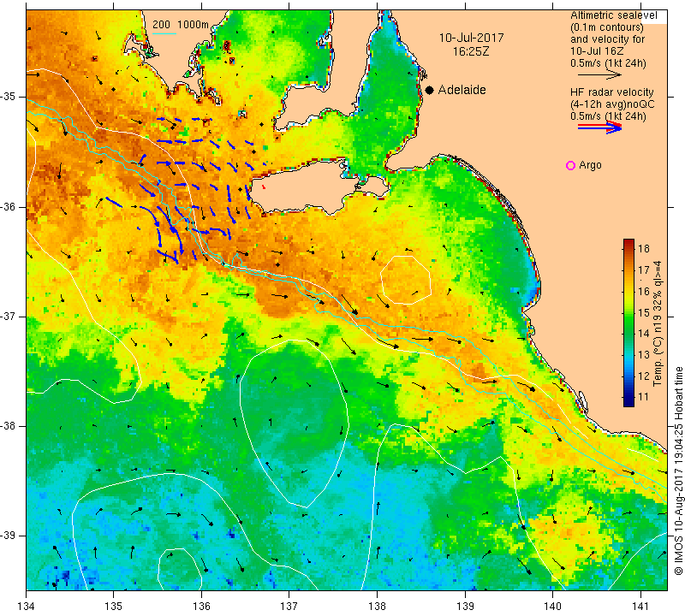Click the 11 value on temperature scale

(644, 397)
